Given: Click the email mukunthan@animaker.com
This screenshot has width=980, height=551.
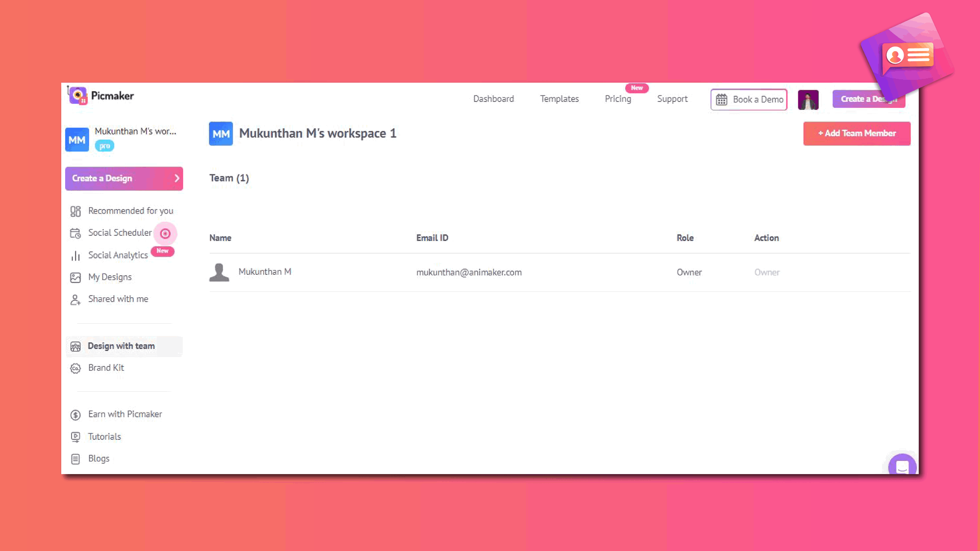Looking at the screenshot, I should pos(469,272).
